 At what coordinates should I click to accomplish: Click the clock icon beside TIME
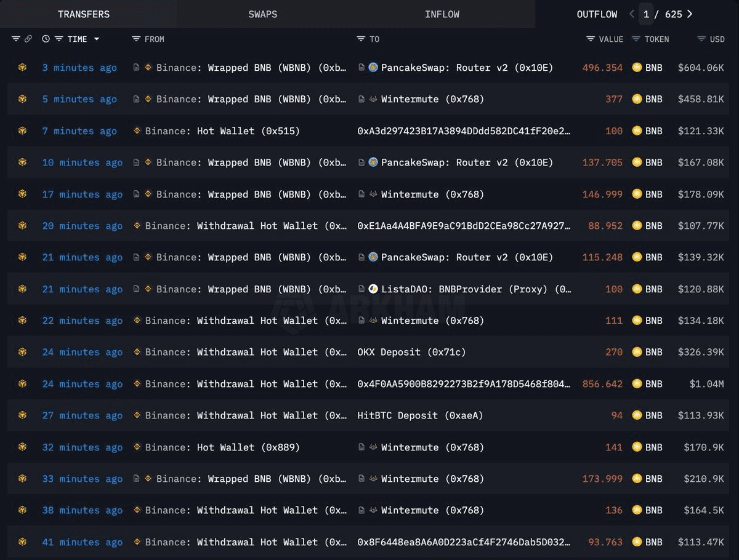pyautogui.click(x=46, y=39)
